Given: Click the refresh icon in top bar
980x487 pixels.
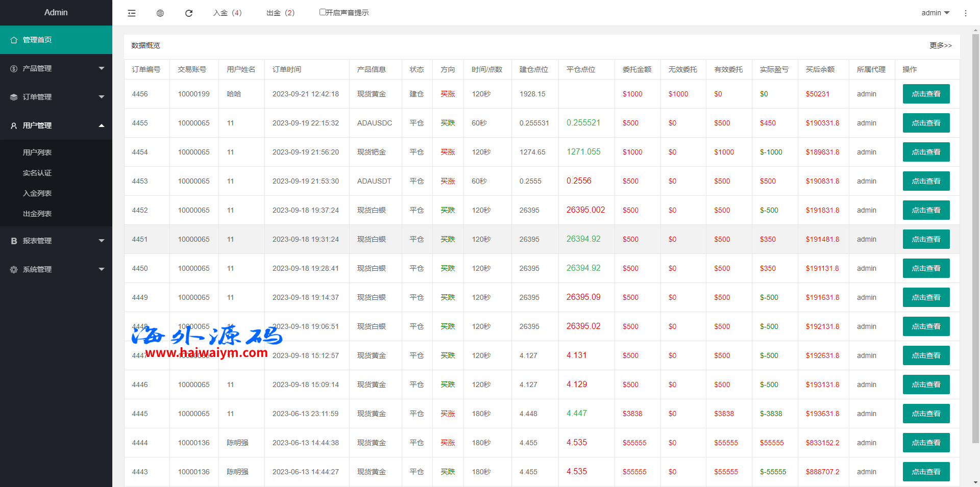Looking at the screenshot, I should click(x=189, y=13).
